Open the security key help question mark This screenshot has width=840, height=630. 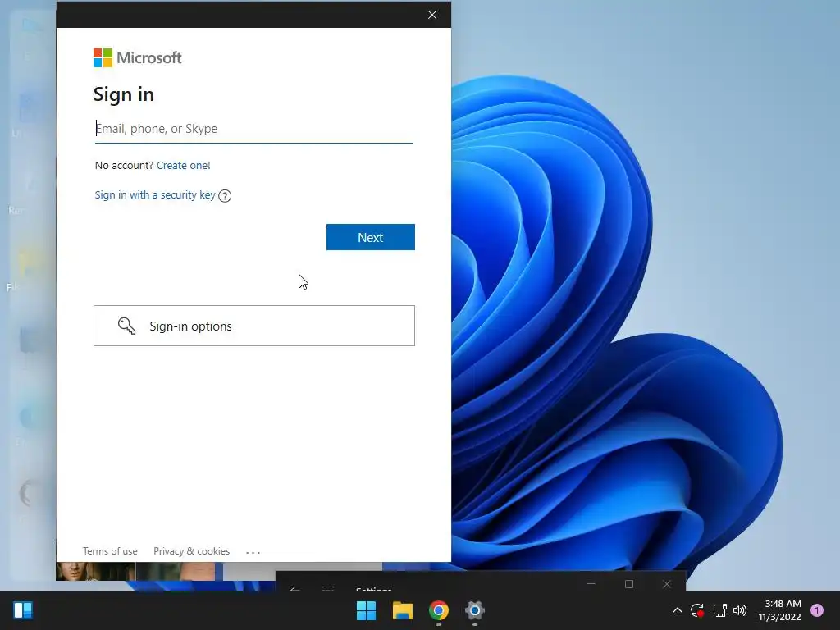point(225,196)
